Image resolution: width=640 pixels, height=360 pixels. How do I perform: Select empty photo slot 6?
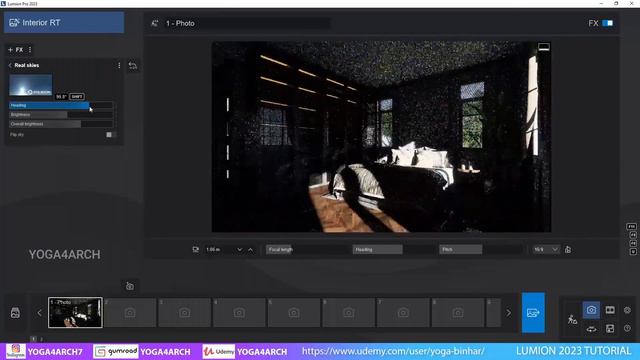pos(349,313)
